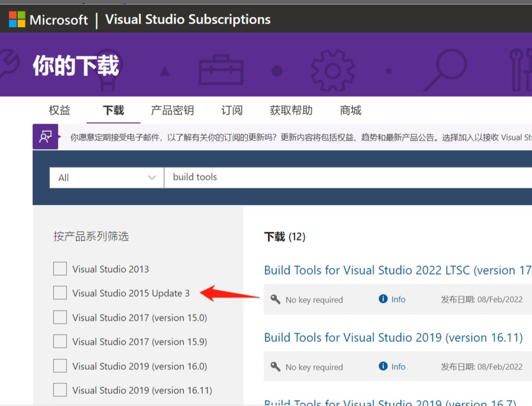The image size is (532, 406).
Task: Select the 下载 tab
Action: [x=113, y=110]
